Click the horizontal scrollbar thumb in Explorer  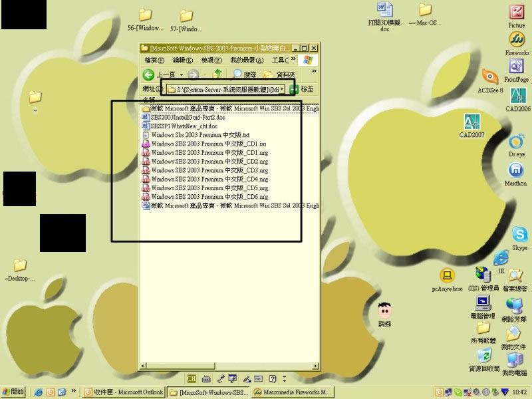click(180, 366)
